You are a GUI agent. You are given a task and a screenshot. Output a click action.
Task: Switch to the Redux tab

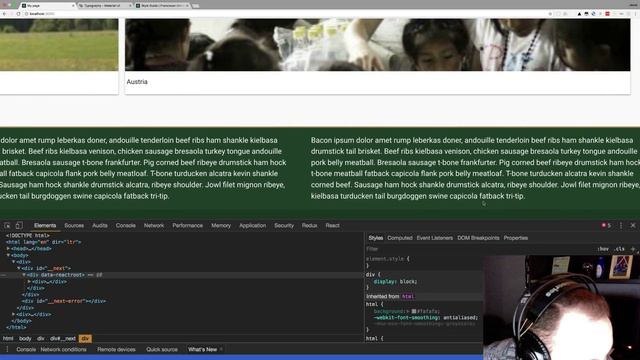point(309,225)
